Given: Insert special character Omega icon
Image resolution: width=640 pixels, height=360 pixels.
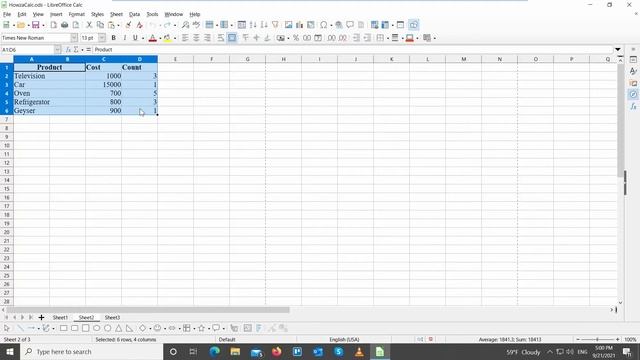Looking at the screenshot, I should tap(323, 25).
